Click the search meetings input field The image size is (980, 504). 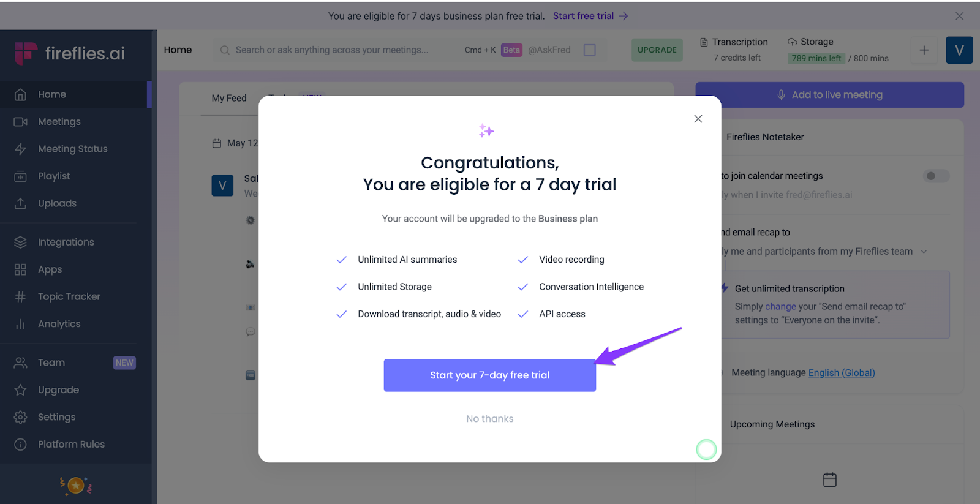[x=338, y=50]
